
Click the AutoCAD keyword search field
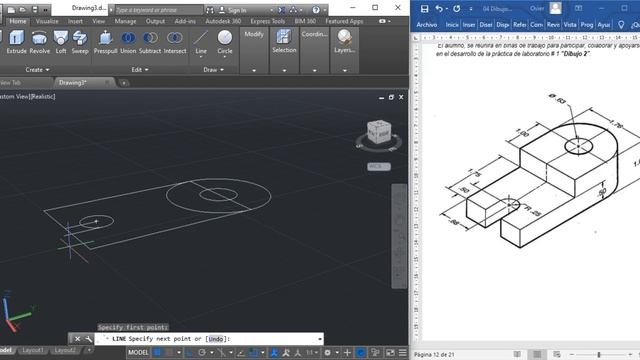[x=158, y=10]
